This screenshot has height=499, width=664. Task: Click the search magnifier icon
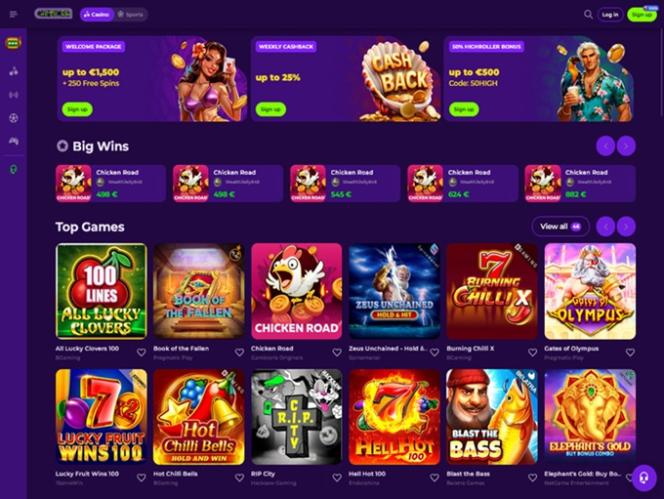[x=588, y=14]
